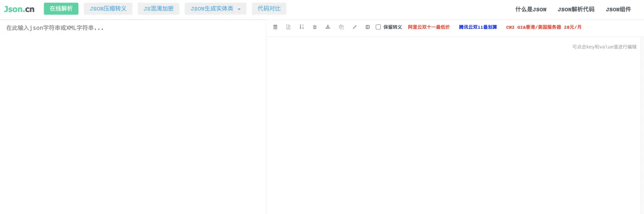Click the JSON input text area
Viewport: 644px width, 214px height.
coord(133,117)
